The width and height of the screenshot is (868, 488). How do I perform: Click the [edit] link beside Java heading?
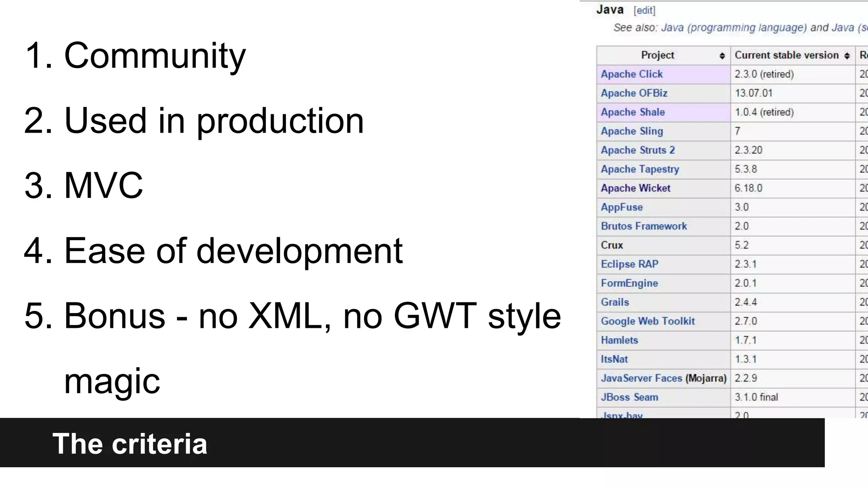pyautogui.click(x=644, y=11)
